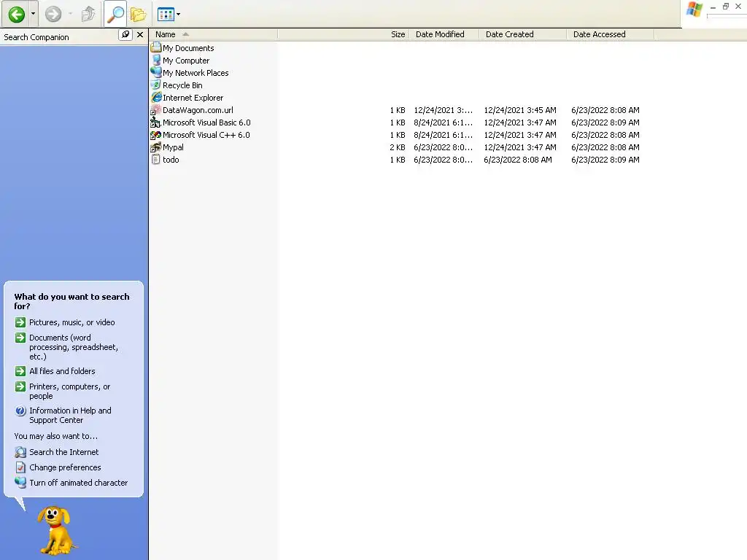The width and height of the screenshot is (747, 560).
Task: Open Information in Help and Support Center
Action: [70, 415]
